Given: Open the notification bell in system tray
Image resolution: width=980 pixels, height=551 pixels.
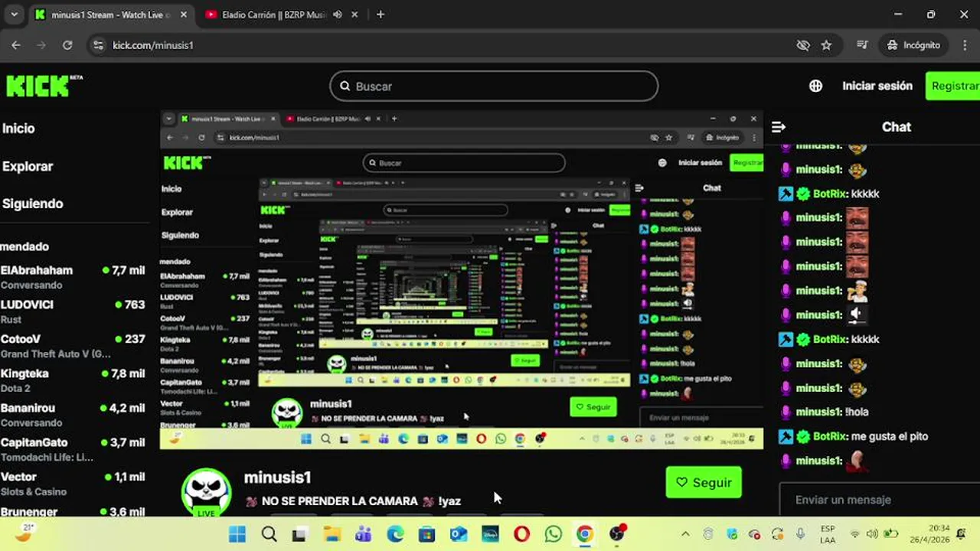Looking at the screenshot, I should 962,533.
